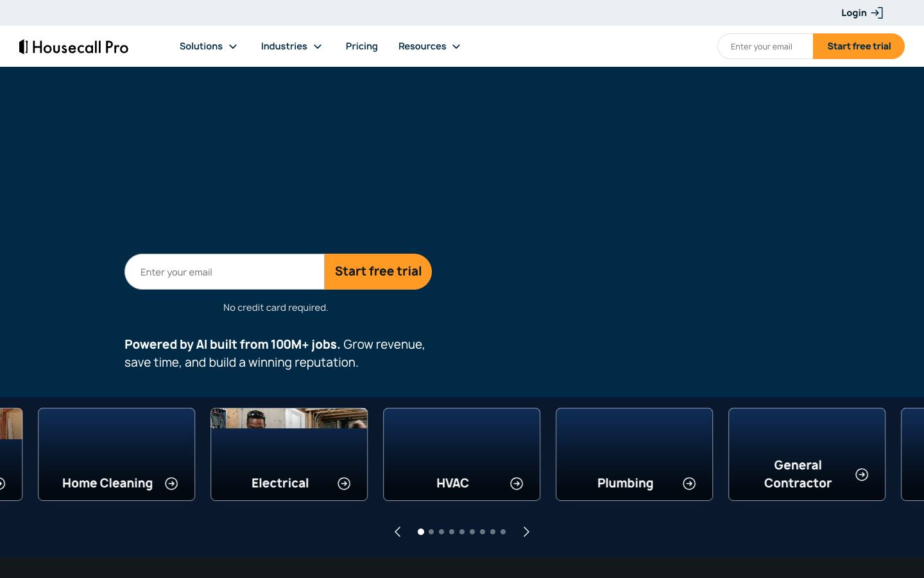Click the Housecall Pro logo

tap(74, 46)
